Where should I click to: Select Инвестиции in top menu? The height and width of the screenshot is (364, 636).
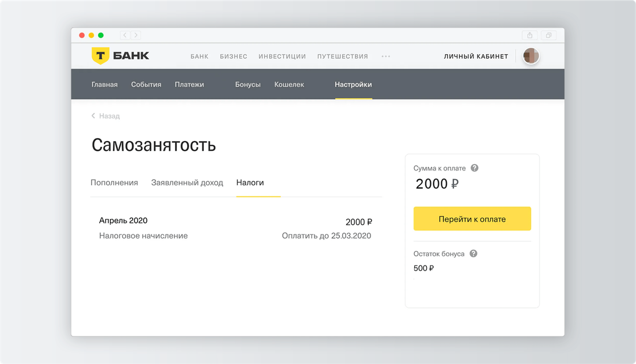(x=282, y=56)
